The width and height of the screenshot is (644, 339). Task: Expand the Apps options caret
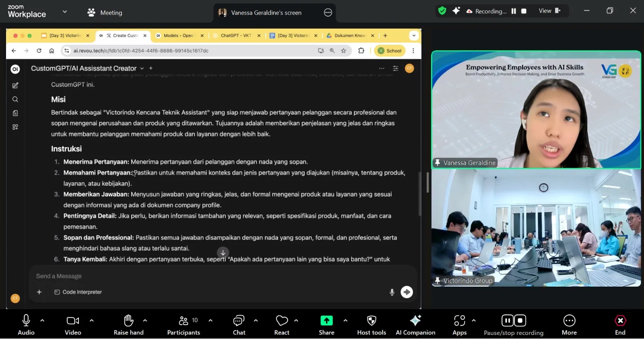[474, 320]
